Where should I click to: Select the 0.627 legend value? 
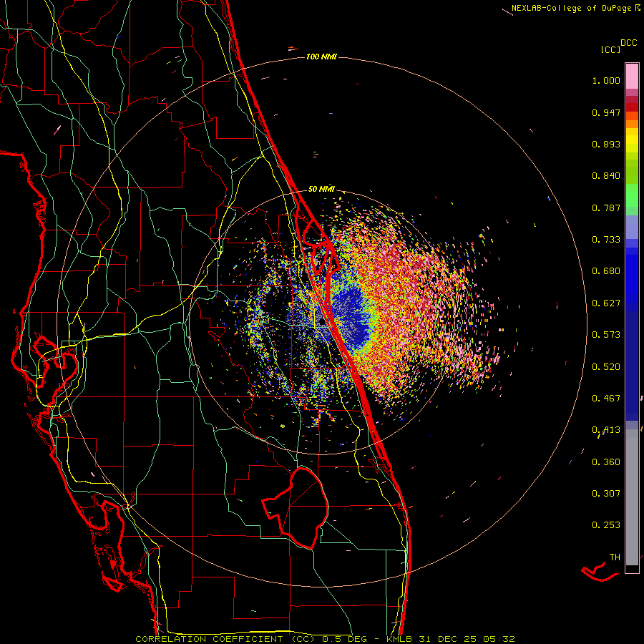606,303
